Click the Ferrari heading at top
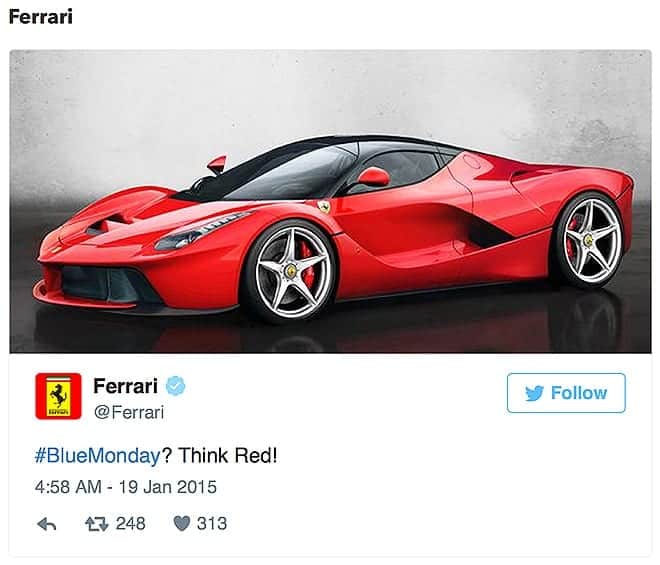 click(x=40, y=17)
